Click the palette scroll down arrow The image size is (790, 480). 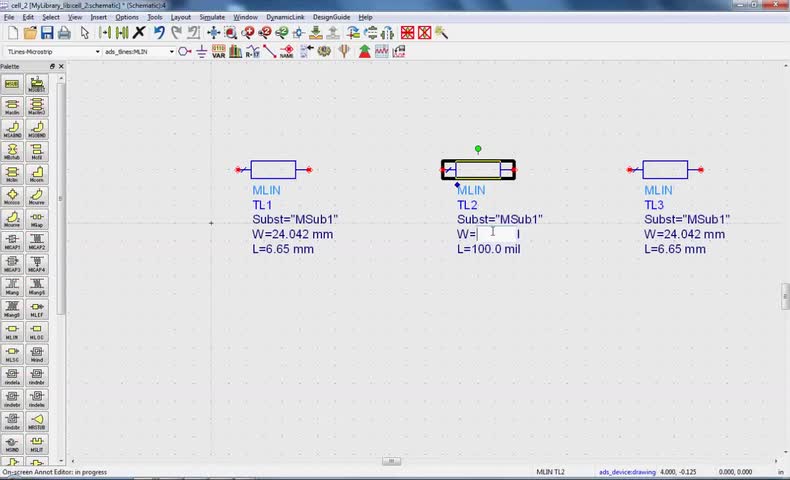(x=61, y=460)
